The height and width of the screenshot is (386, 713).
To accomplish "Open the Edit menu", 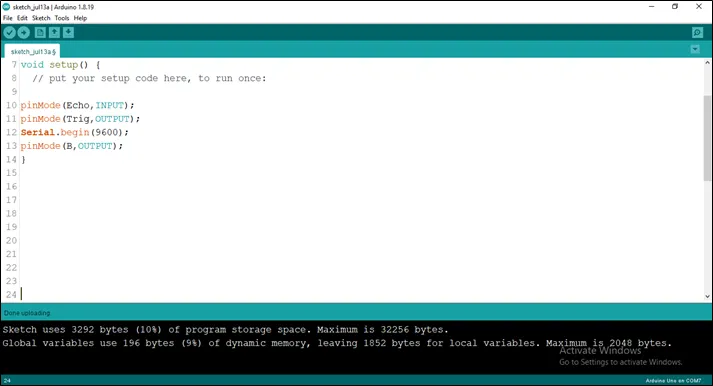I will click(22, 18).
